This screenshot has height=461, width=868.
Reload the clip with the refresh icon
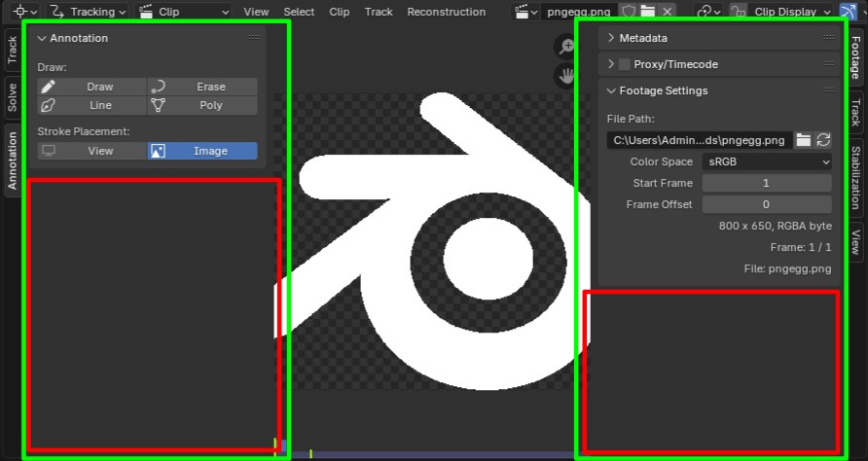[823, 140]
